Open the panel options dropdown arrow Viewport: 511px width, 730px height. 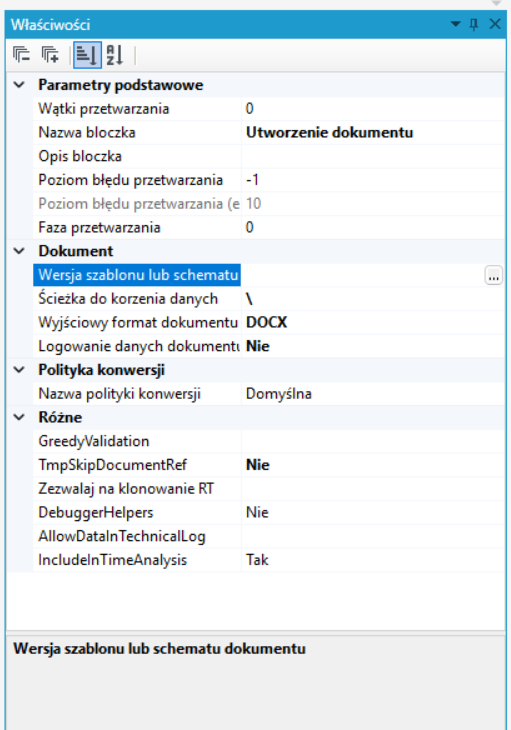(456, 24)
